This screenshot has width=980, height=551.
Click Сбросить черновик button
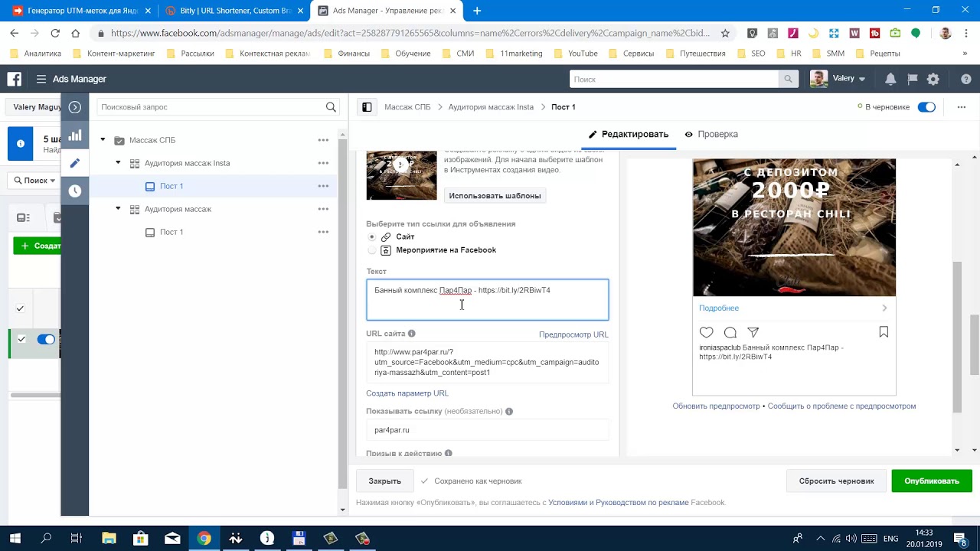click(836, 481)
